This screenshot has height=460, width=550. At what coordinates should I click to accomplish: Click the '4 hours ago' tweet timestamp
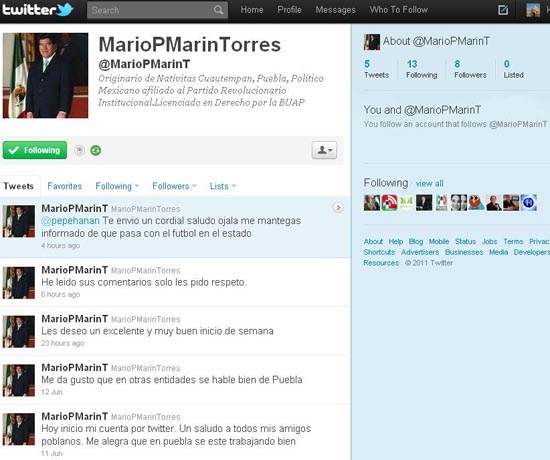tap(61, 246)
